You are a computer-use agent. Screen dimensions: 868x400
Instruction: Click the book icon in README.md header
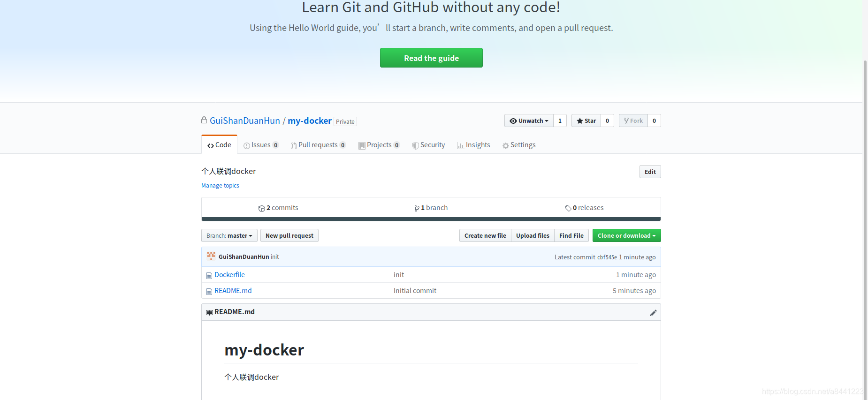point(209,312)
